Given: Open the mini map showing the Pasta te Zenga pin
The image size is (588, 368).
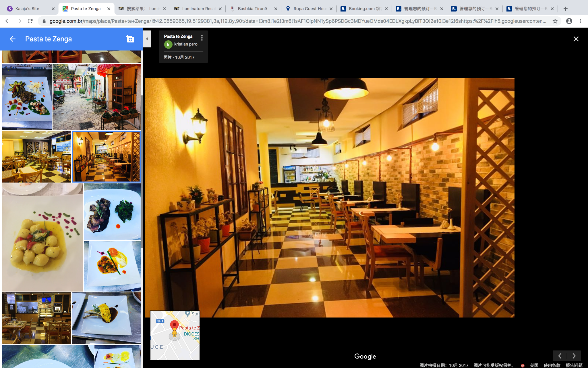Looking at the screenshot, I should pos(175,336).
